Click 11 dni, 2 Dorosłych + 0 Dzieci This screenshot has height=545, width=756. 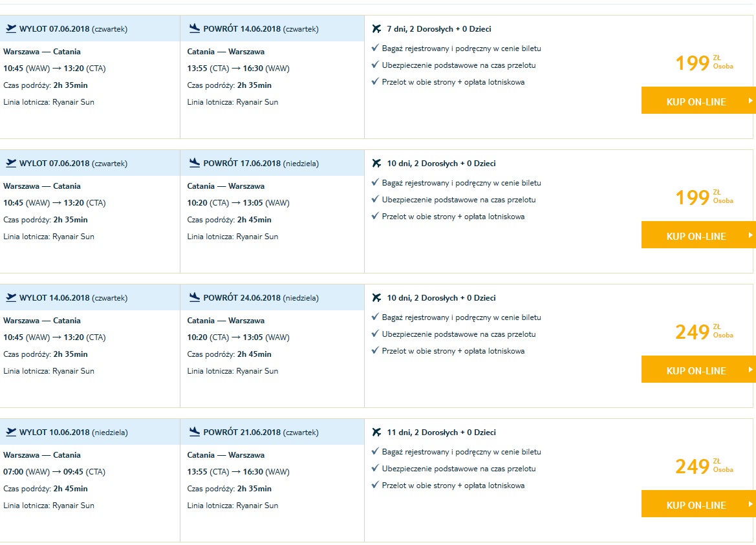click(441, 433)
